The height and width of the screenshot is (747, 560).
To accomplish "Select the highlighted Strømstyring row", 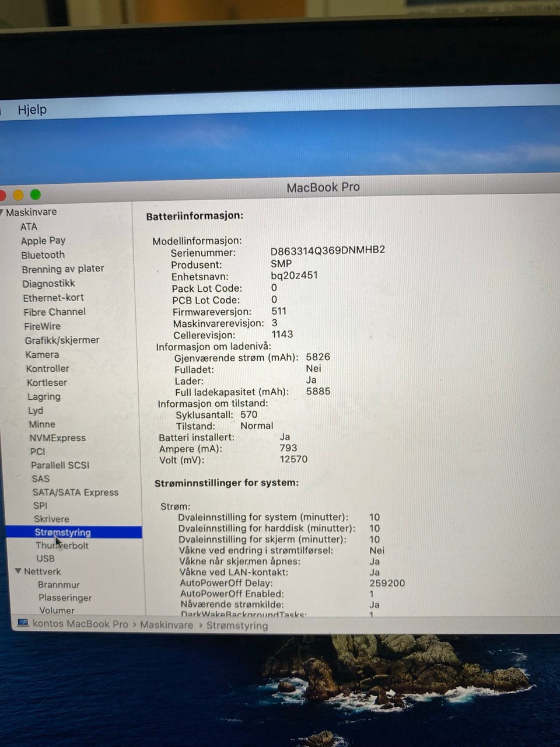I will (x=73, y=532).
